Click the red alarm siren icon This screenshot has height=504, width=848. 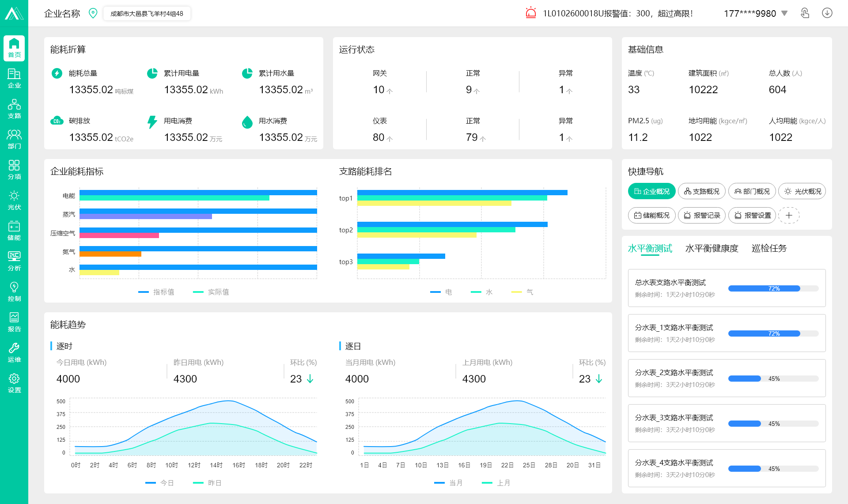(531, 13)
